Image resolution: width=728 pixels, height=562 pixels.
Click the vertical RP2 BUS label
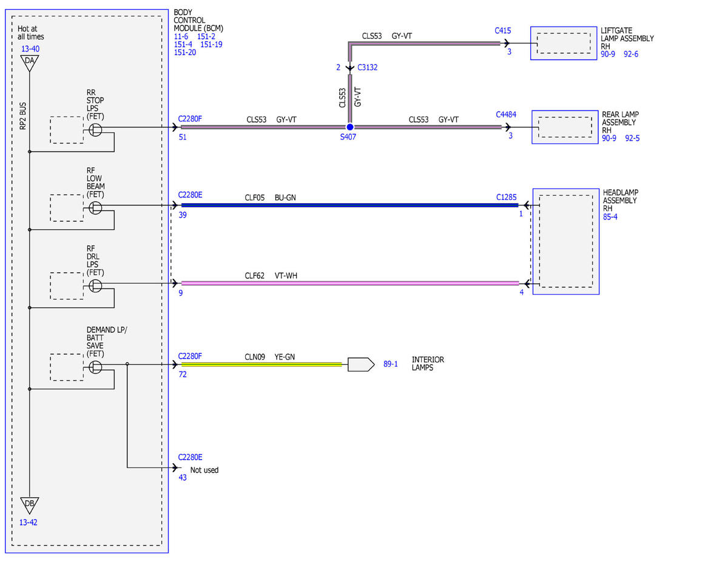[x=22, y=116]
